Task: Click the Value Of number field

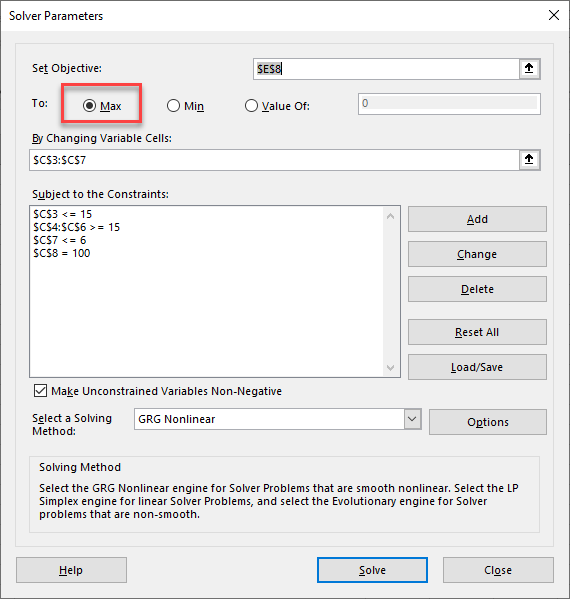Action: tap(449, 104)
